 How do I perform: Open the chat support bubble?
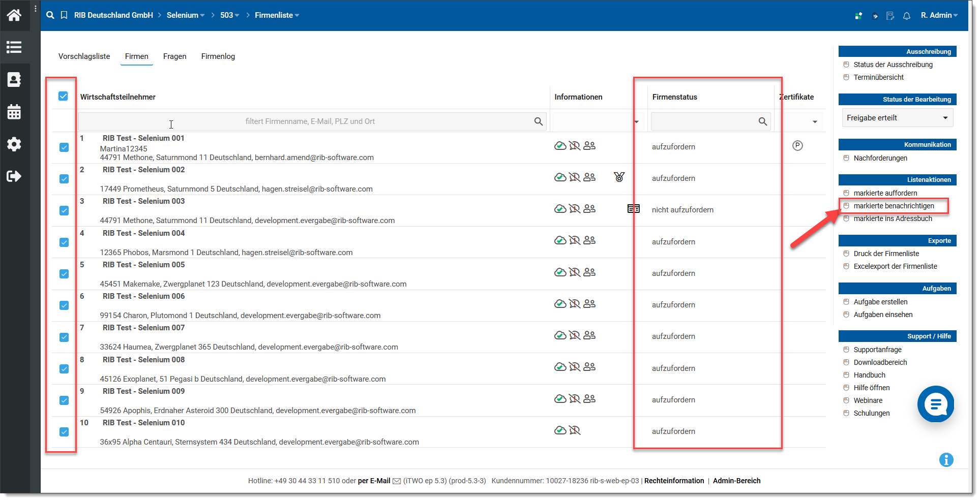click(935, 404)
